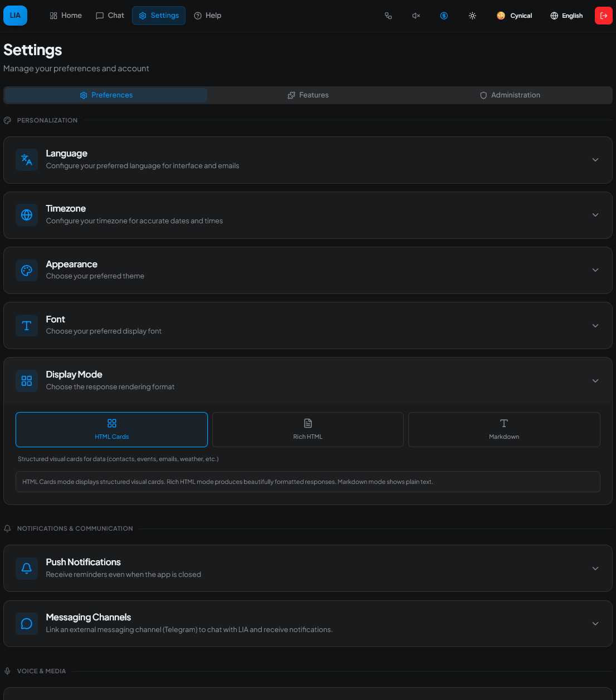
Task: Click the Push Notifications bell icon
Action: [x=27, y=569]
